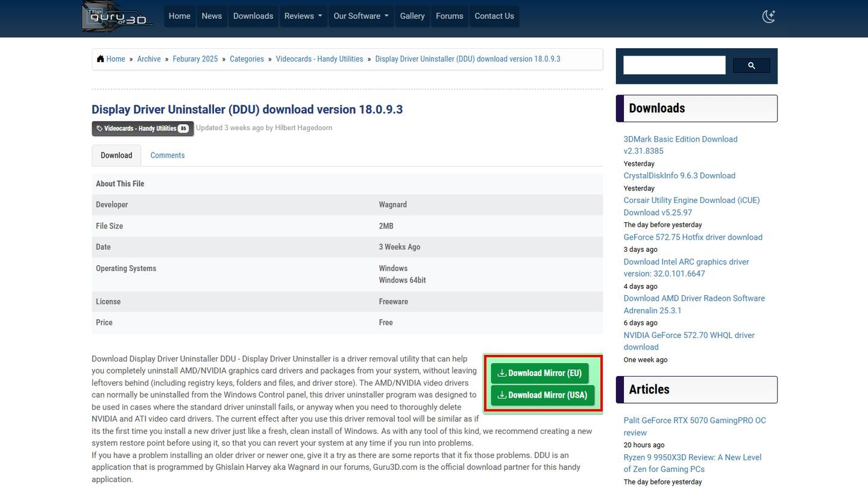Expand the Reviews dropdown menu
This screenshot has height=488, width=868.
pyautogui.click(x=303, y=16)
